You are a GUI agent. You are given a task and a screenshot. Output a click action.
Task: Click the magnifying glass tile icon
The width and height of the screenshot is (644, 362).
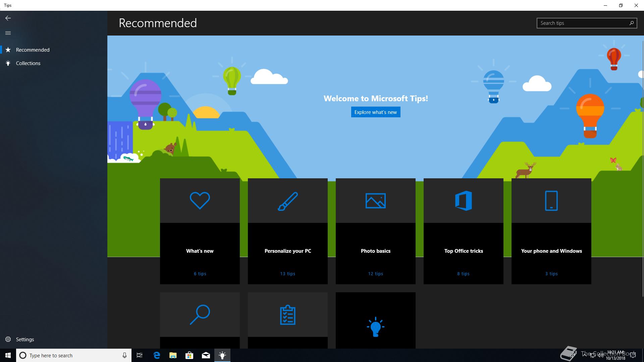click(200, 314)
